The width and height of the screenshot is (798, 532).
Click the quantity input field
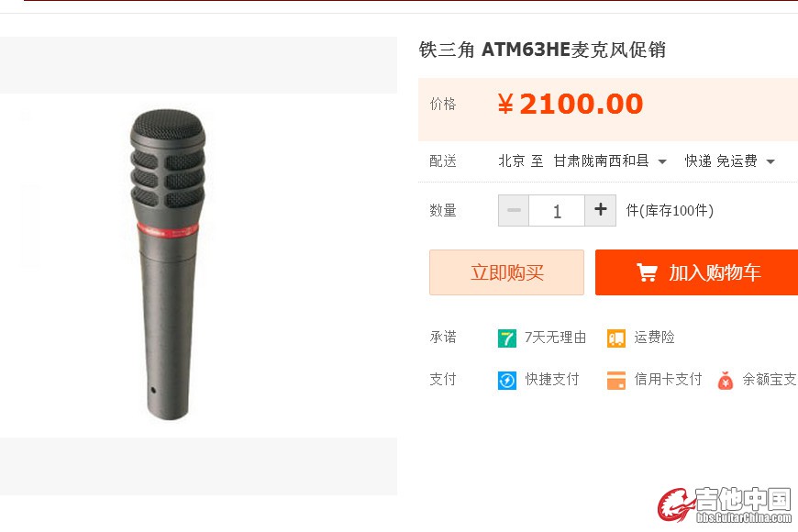[x=557, y=210]
